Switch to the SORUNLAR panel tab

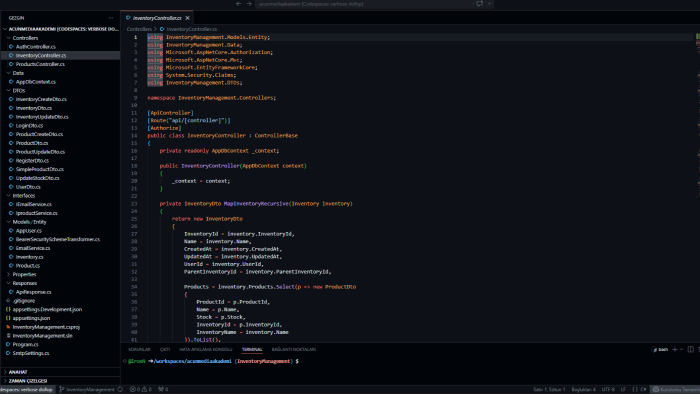pos(139,349)
